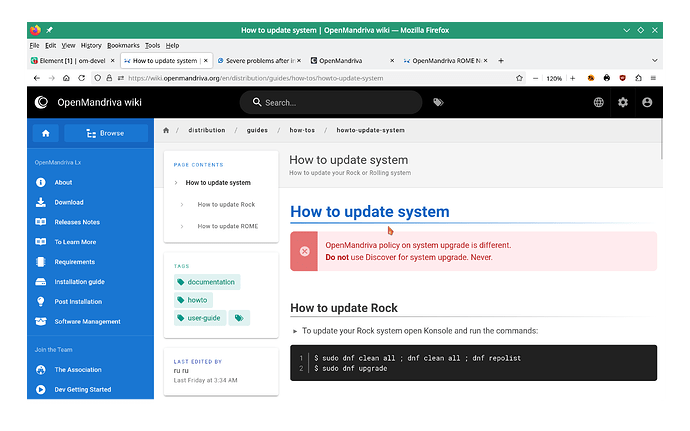Zoom out with the minus icon
Screen dimensions: 690x431
535,78
